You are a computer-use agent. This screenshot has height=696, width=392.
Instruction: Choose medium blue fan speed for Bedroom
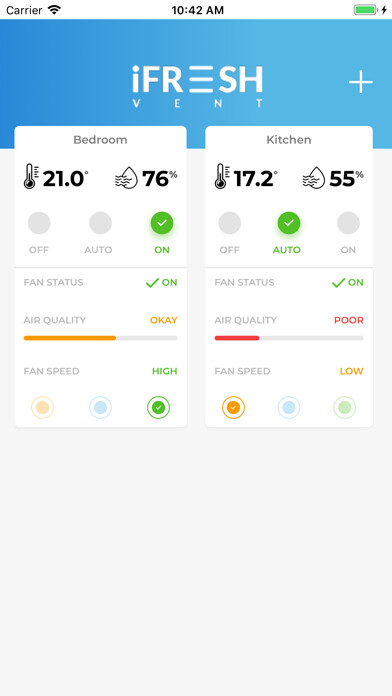tap(100, 407)
